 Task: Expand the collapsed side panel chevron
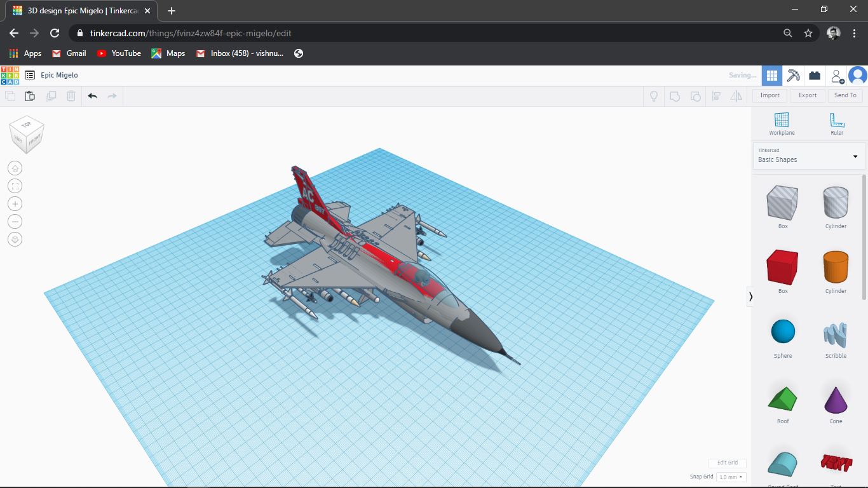coord(750,296)
